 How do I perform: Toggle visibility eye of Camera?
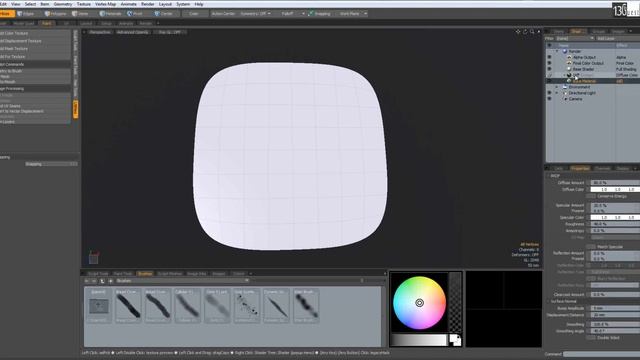[x=549, y=99]
